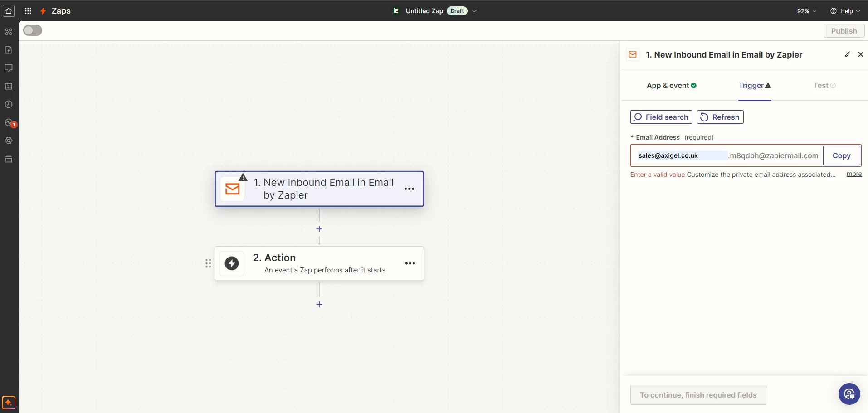Click the Refresh button

tap(720, 117)
